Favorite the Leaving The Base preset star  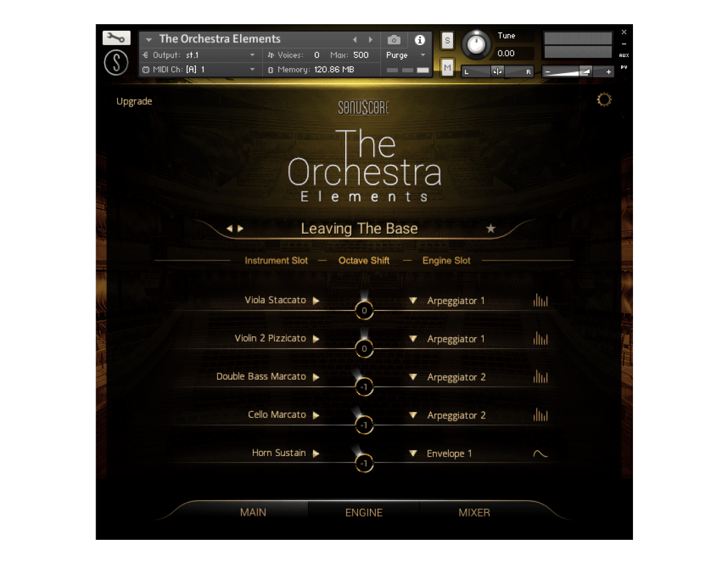(491, 228)
